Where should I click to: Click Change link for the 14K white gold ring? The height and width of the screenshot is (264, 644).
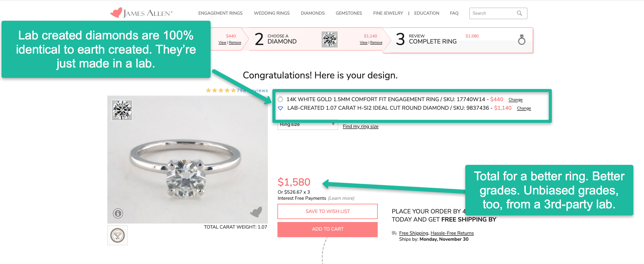515,100
